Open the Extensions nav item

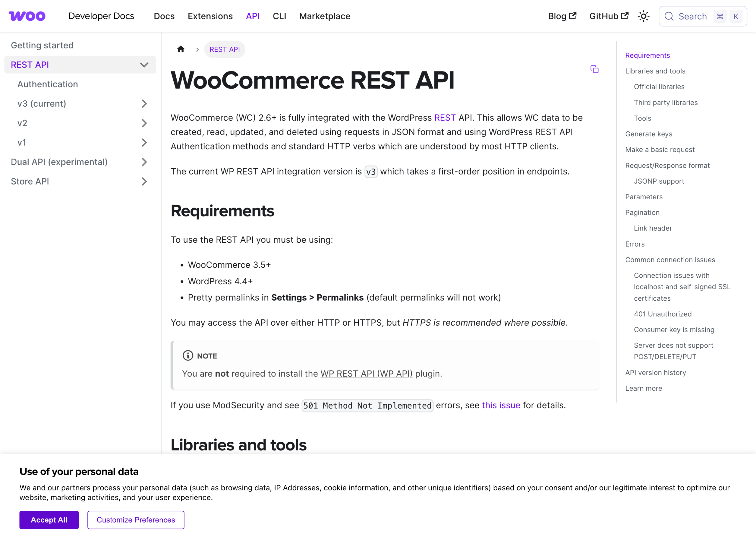click(210, 16)
